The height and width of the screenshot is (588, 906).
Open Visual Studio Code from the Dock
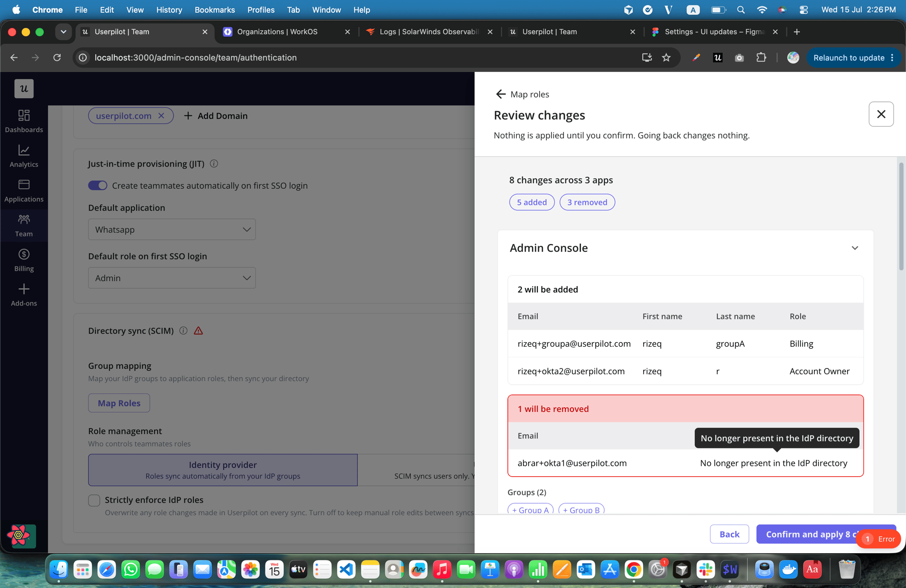tap(346, 569)
